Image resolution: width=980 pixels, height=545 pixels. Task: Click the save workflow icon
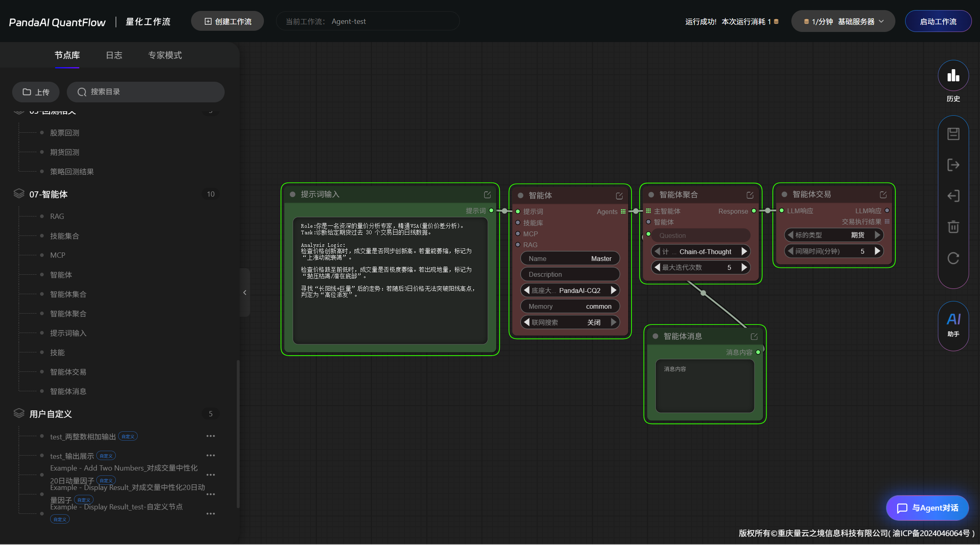(953, 134)
